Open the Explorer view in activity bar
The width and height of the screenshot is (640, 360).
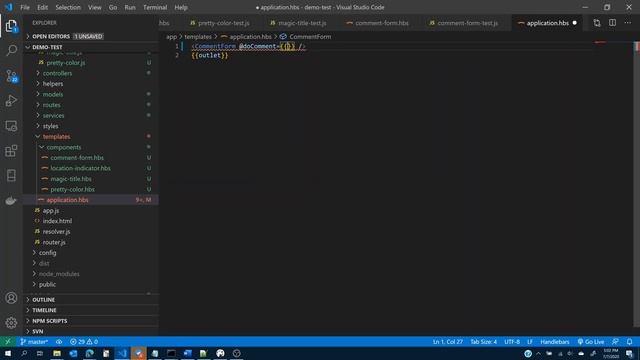pyautogui.click(x=11, y=26)
